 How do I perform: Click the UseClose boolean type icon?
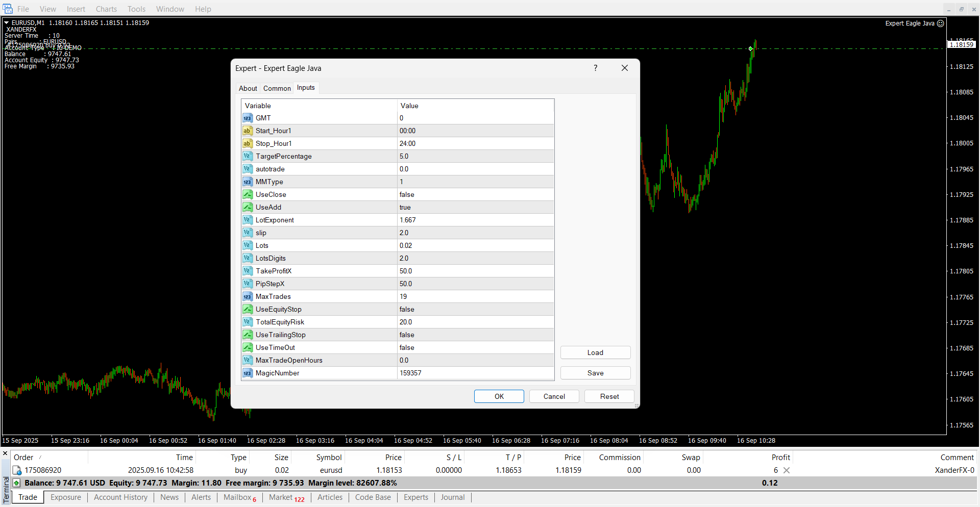pos(248,195)
